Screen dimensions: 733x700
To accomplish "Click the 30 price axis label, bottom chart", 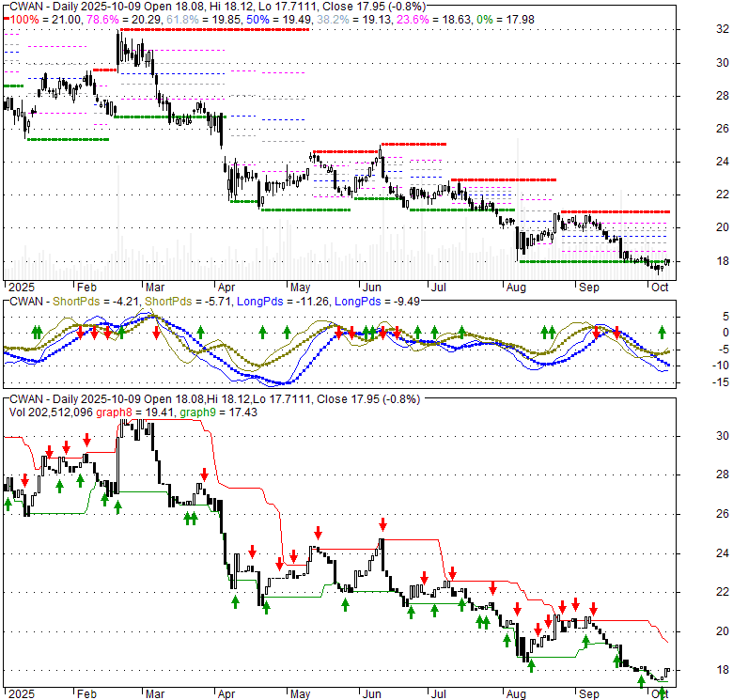I will point(723,436).
